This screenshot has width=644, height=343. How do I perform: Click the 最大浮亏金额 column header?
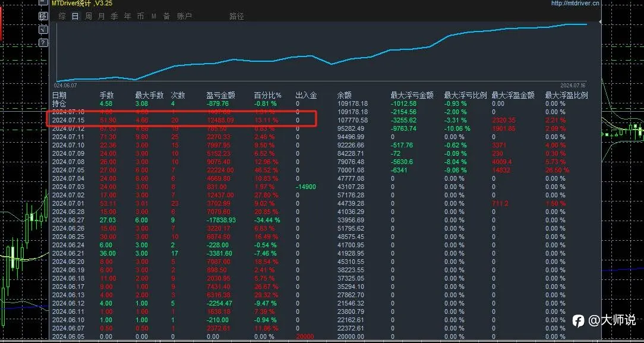412,95
